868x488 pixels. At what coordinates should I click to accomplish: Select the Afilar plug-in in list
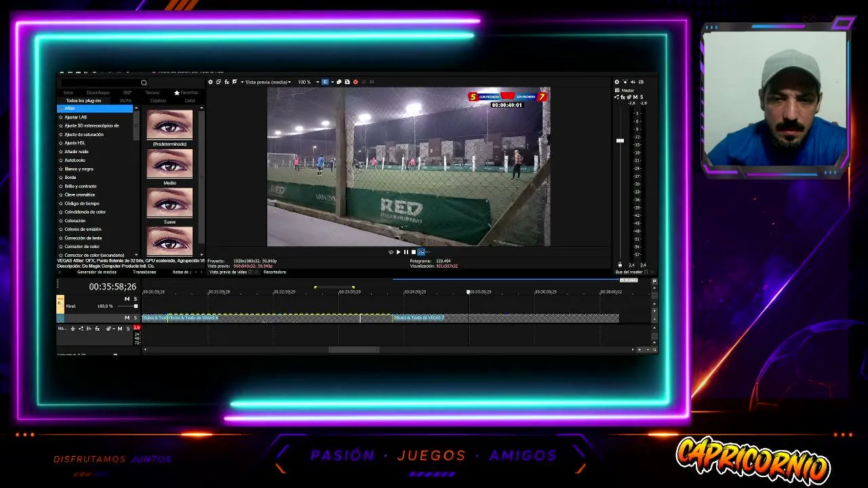click(95, 108)
